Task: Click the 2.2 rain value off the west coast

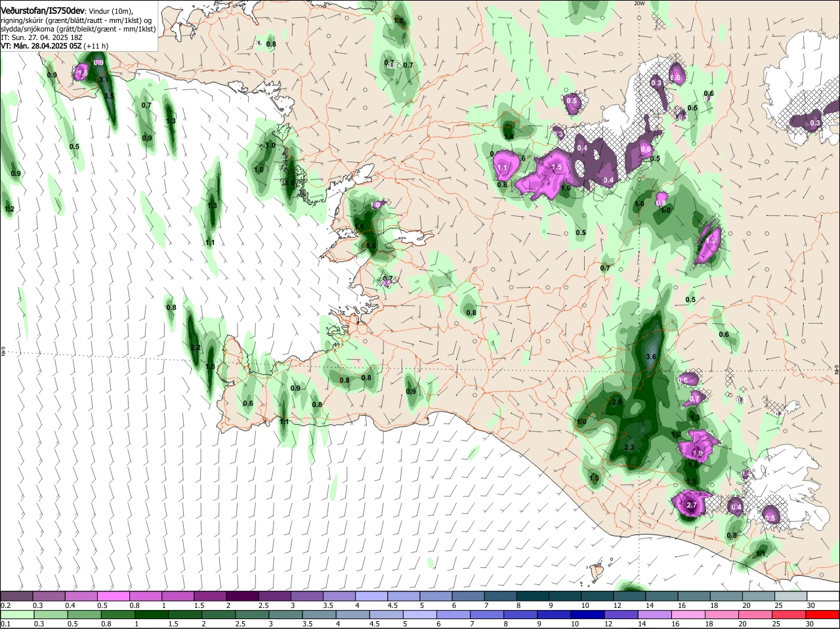Action: tap(195, 347)
